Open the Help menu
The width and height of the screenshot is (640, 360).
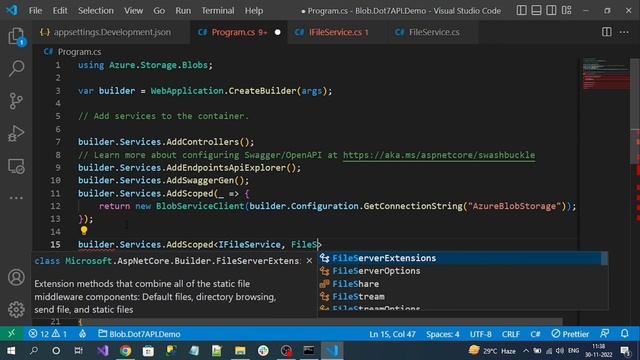click(253, 11)
